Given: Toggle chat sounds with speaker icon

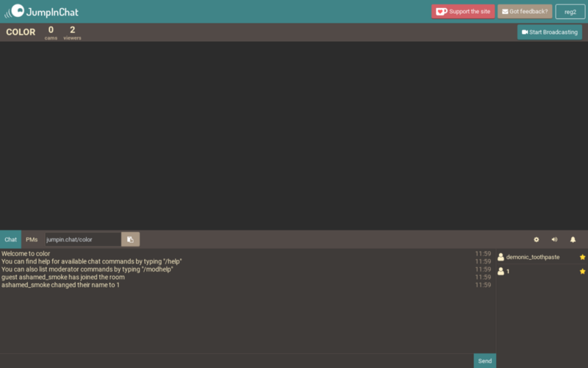Looking at the screenshot, I should pyautogui.click(x=555, y=240).
